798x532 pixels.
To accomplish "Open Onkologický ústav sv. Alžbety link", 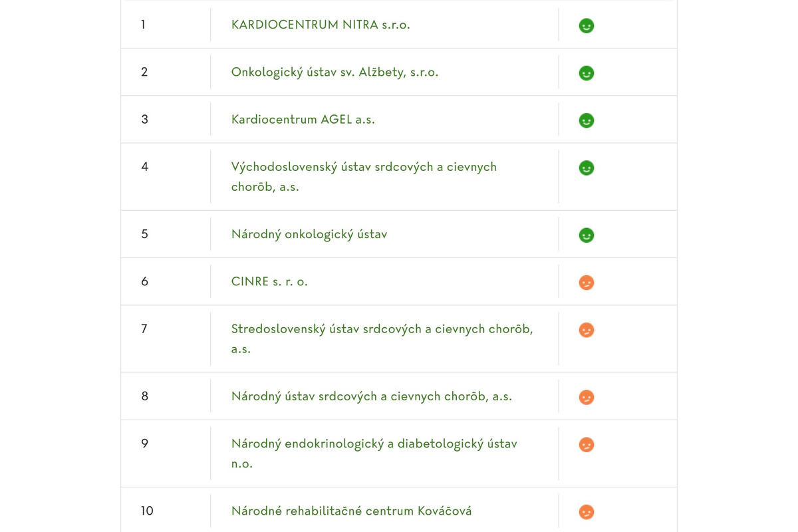I will tap(334, 72).
